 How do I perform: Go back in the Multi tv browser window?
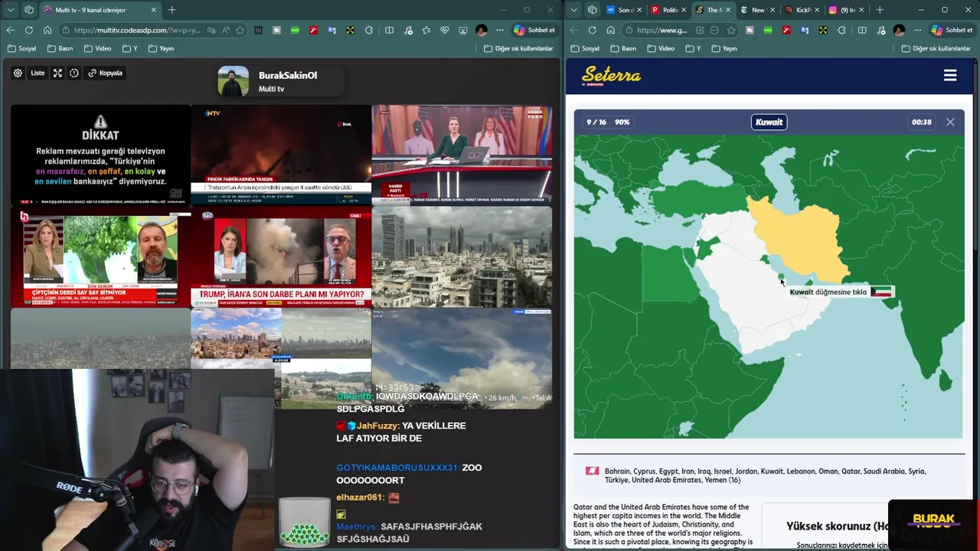pos(10,30)
